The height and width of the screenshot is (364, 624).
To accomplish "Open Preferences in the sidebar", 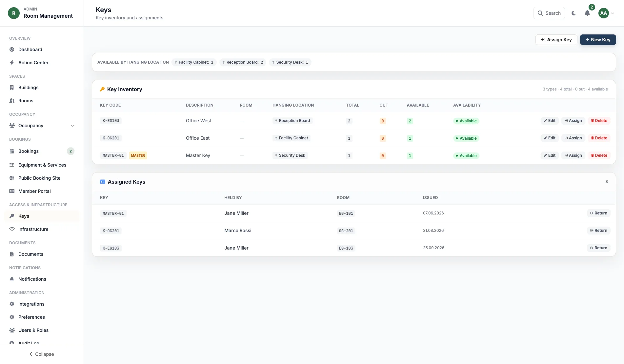I will pyautogui.click(x=42, y=317).
